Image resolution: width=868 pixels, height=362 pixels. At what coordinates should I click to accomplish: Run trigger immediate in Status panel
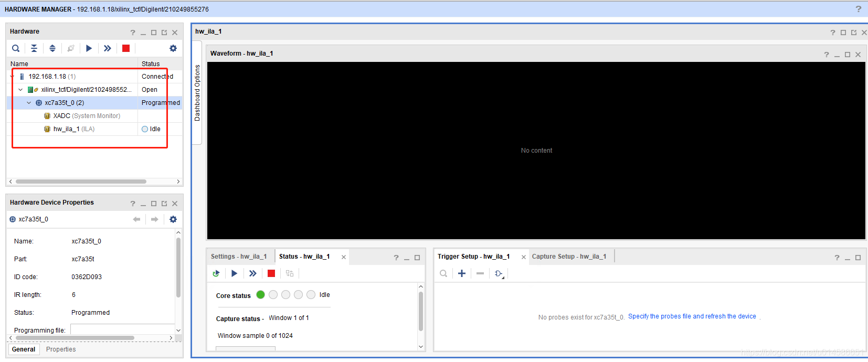point(253,273)
